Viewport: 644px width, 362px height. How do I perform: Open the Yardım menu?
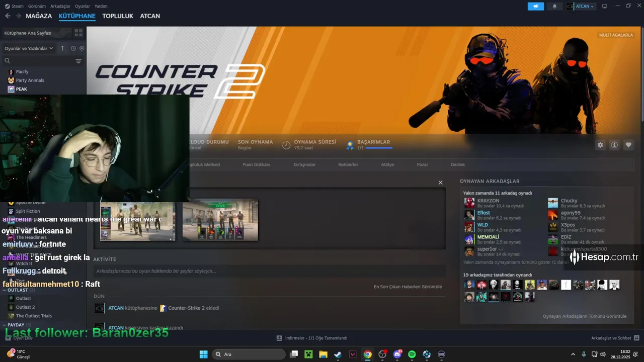click(x=101, y=6)
